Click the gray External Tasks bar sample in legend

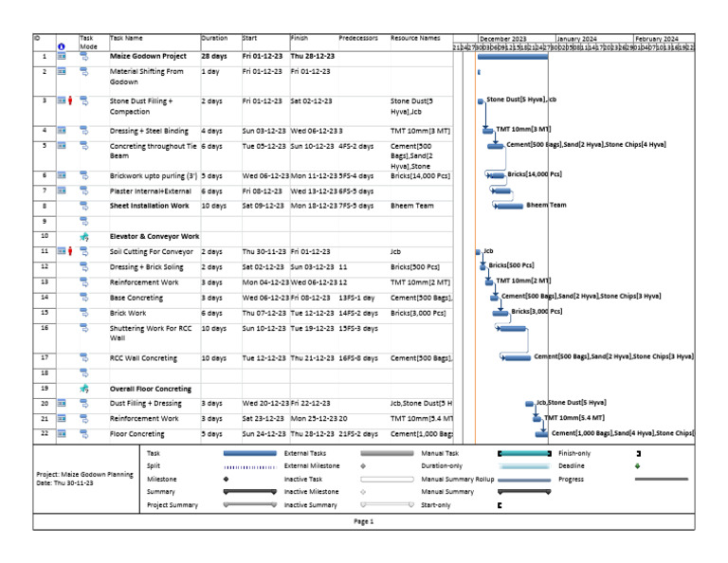coord(387,453)
